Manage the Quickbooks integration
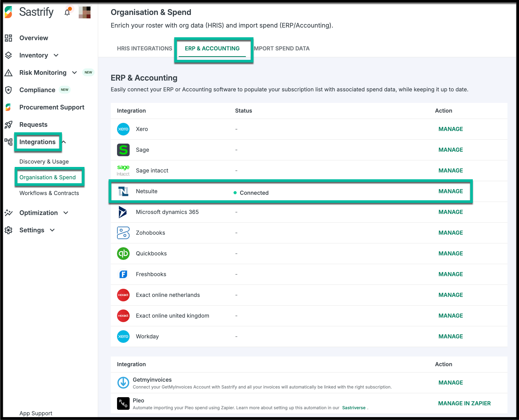Screen dimensions: 519x420 click(451, 254)
